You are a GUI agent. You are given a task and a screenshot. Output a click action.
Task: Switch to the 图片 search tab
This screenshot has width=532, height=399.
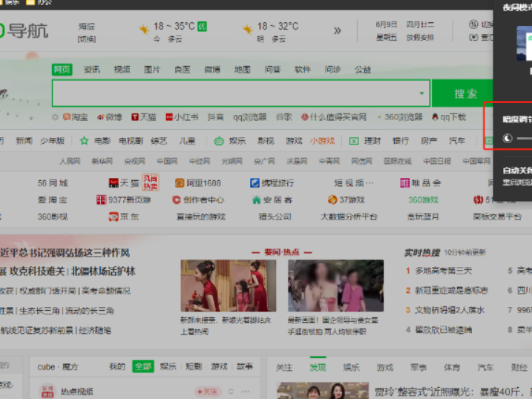point(152,70)
